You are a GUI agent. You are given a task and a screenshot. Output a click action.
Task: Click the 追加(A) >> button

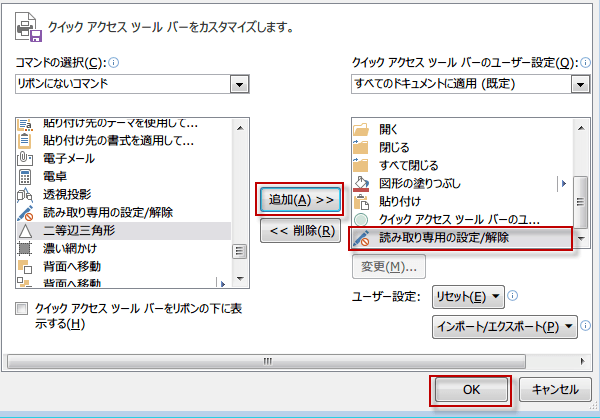[300, 199]
